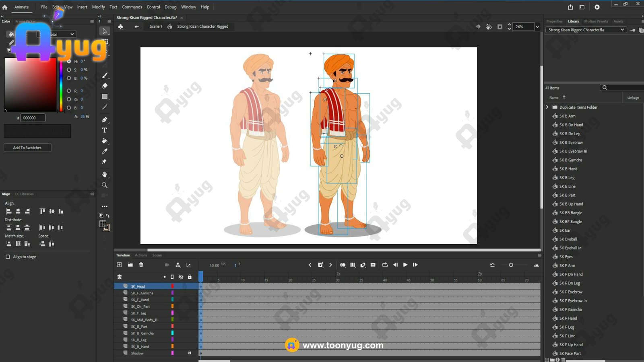Enable the Align to stage checkbox

(8, 257)
